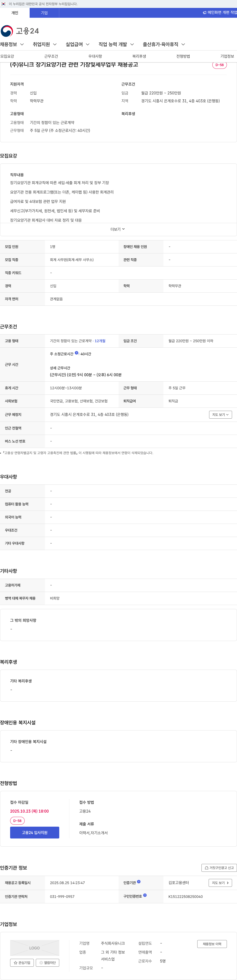Click the certification number K151222508250040

point(186,897)
